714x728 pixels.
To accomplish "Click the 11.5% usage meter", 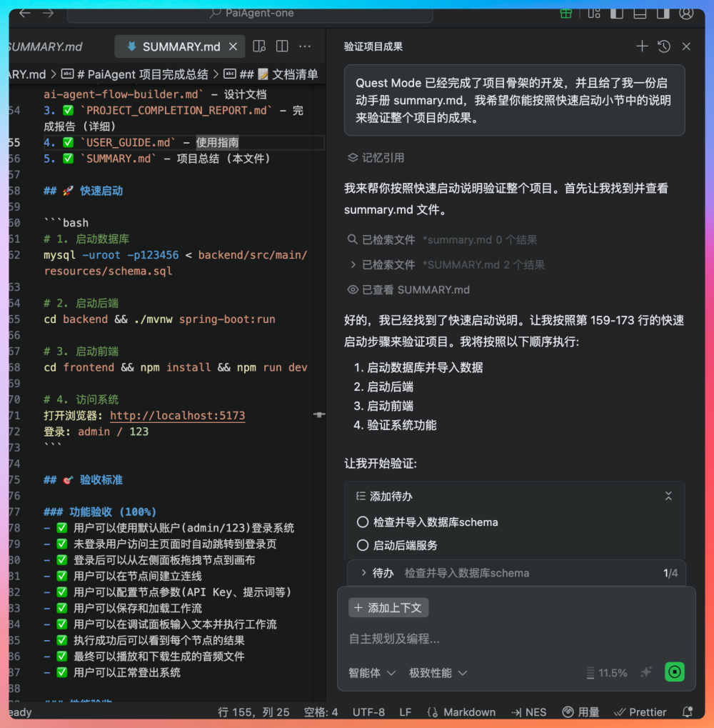I will point(606,672).
